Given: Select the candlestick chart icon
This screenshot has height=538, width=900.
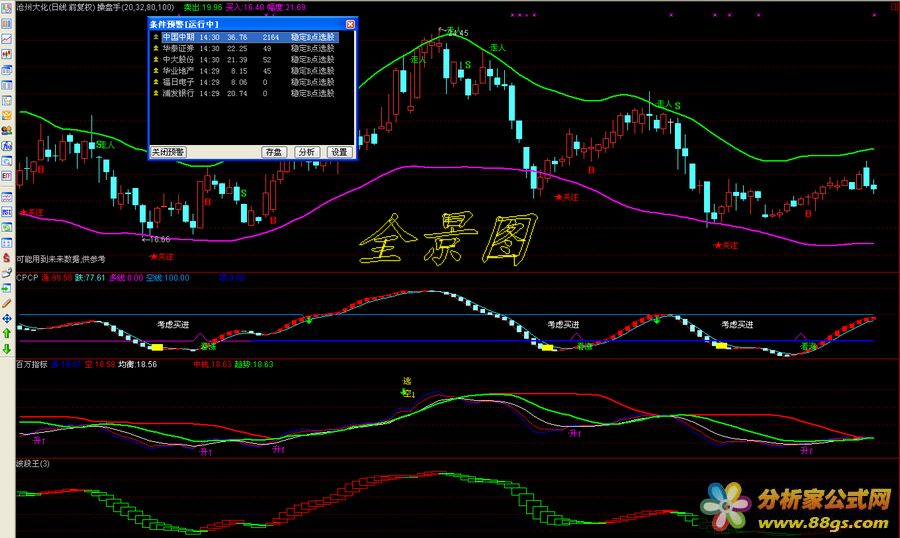Looking at the screenshot, I should click(6, 53).
